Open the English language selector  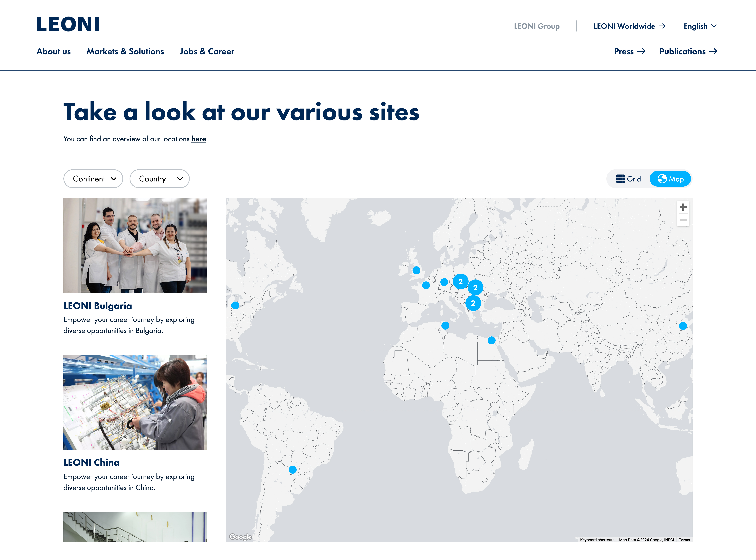700,26
